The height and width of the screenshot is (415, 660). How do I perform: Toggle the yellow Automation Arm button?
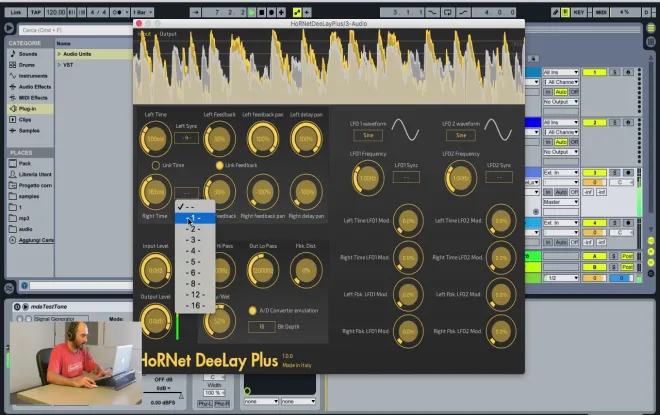(x=297, y=12)
